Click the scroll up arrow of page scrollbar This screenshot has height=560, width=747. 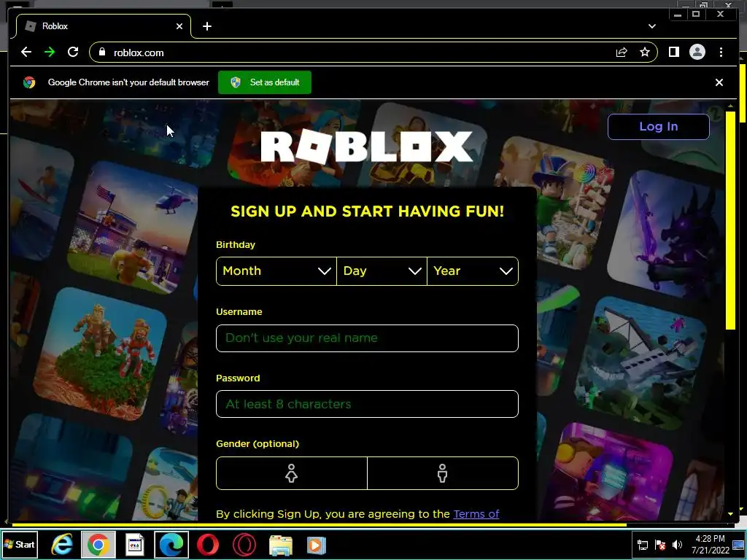pyautogui.click(x=731, y=105)
